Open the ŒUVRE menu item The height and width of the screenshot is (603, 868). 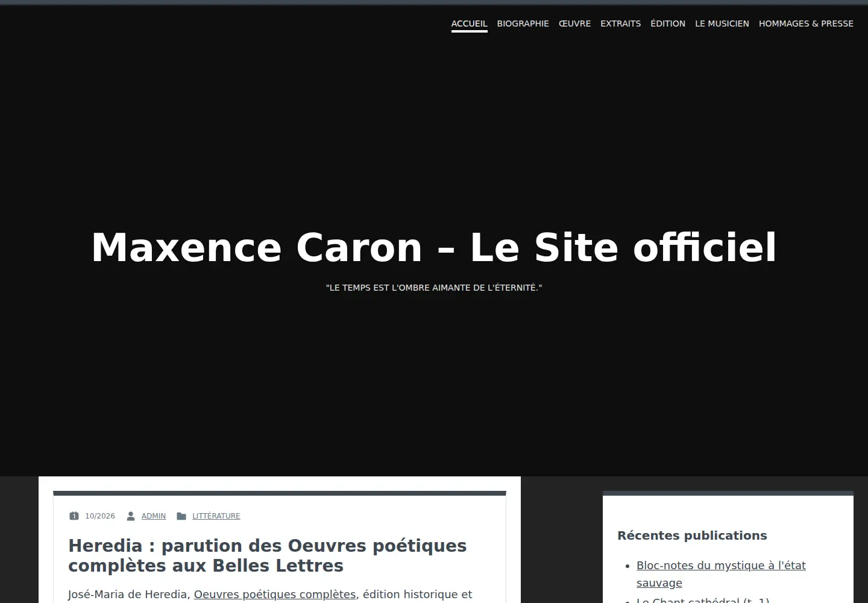coord(574,24)
